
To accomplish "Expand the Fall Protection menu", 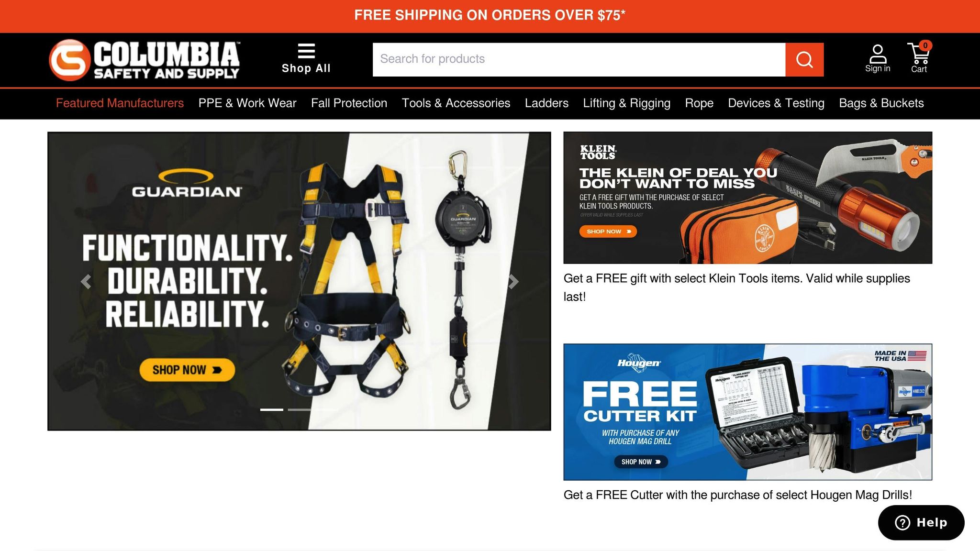I will pyautogui.click(x=349, y=103).
